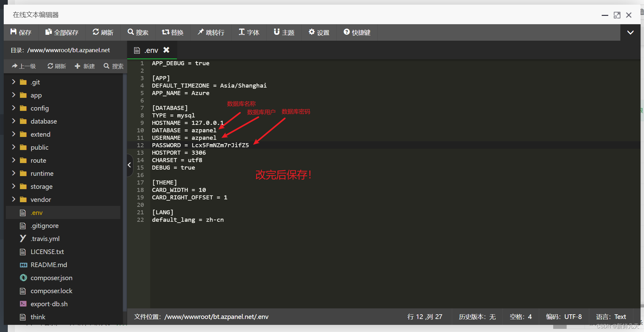
Task: Click the export-db.sh shell script icon
Action: coord(23,304)
